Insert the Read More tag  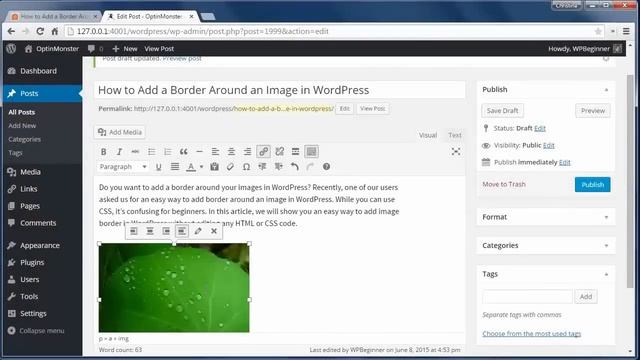click(x=296, y=152)
